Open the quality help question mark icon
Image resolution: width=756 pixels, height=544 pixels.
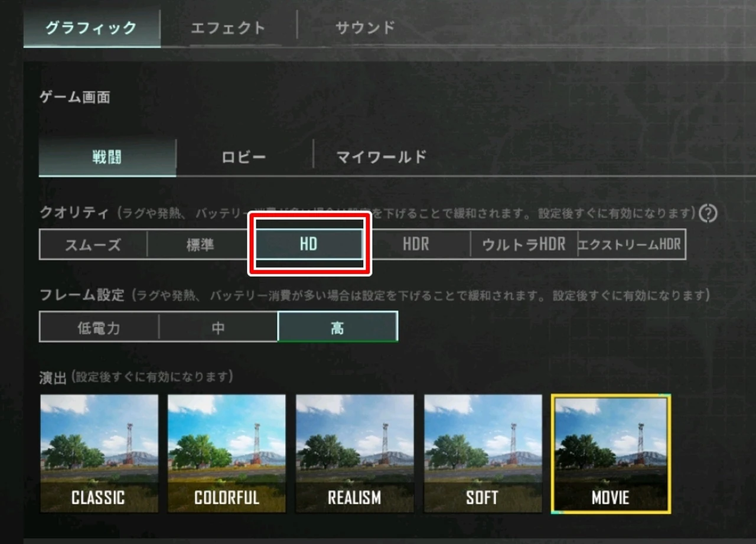pos(708,214)
